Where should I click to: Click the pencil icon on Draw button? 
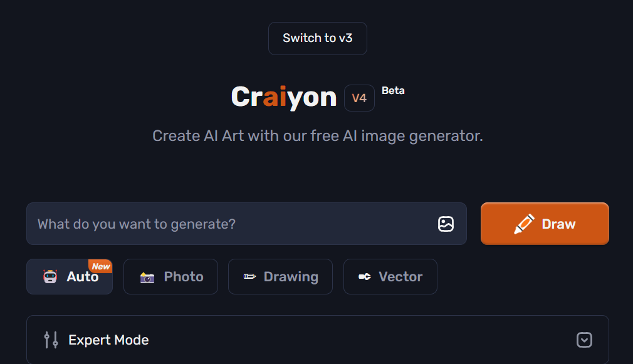[524, 224]
